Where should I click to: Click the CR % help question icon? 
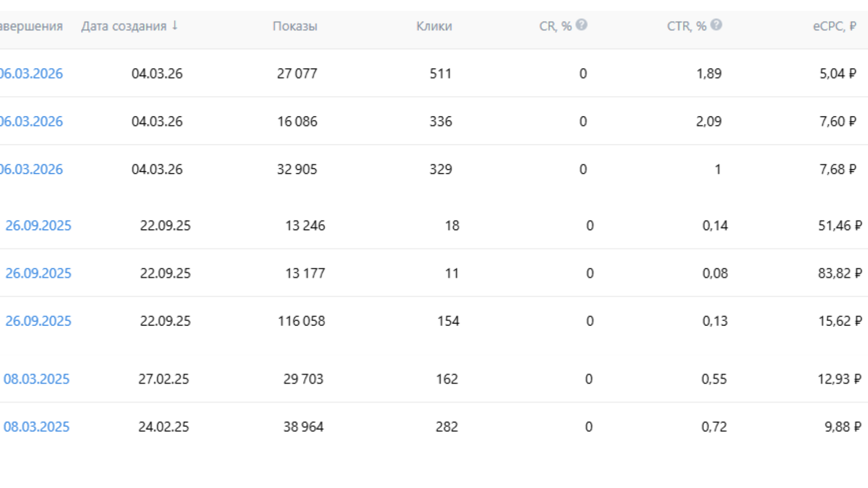pos(581,25)
